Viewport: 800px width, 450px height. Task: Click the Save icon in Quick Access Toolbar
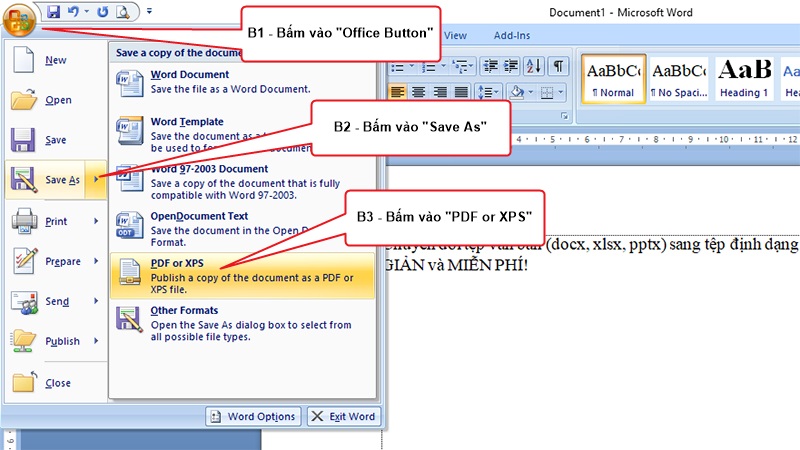(53, 11)
